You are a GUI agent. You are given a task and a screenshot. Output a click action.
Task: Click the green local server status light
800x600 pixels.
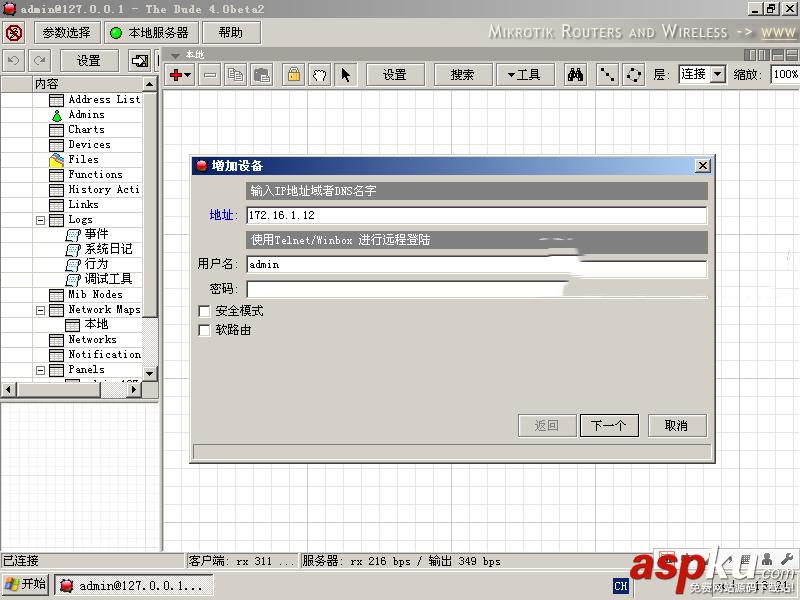click(x=116, y=33)
